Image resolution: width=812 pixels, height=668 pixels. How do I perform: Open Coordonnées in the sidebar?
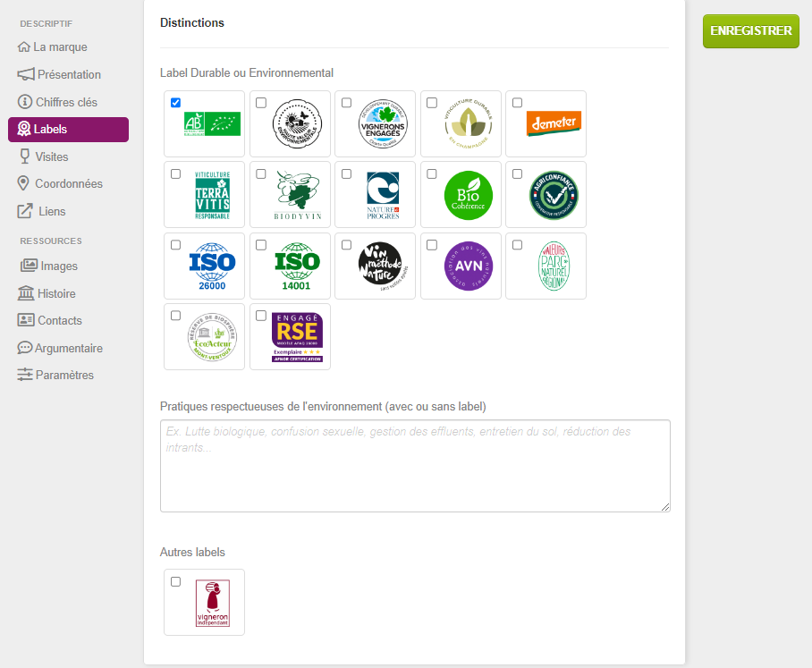tap(68, 184)
